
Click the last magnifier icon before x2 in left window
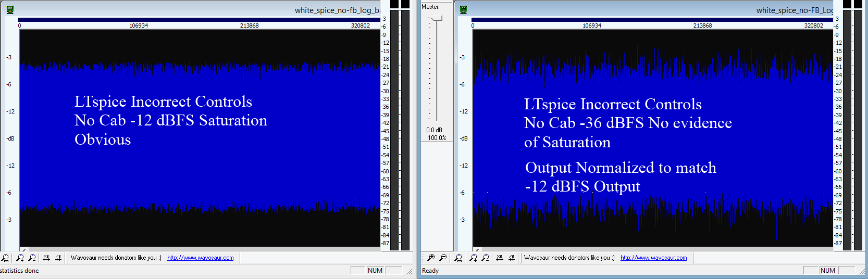(x=32, y=258)
